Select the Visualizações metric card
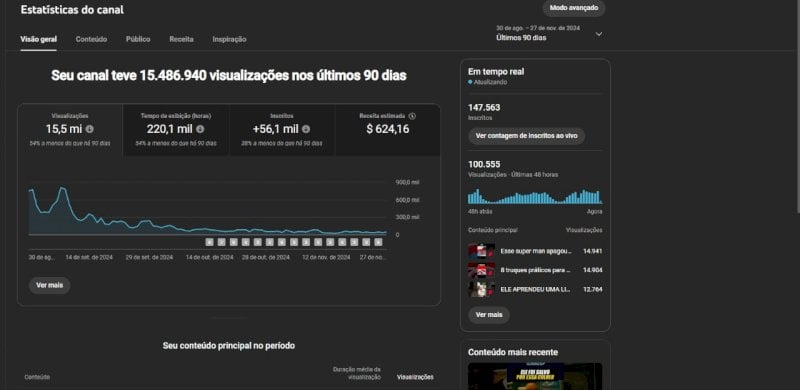Screen dimensions: 800x390 coord(70,130)
